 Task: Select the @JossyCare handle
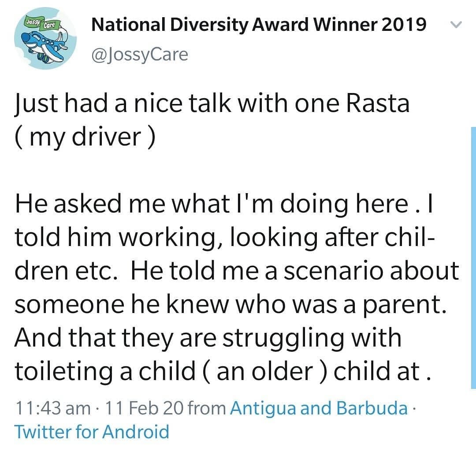[x=140, y=55]
